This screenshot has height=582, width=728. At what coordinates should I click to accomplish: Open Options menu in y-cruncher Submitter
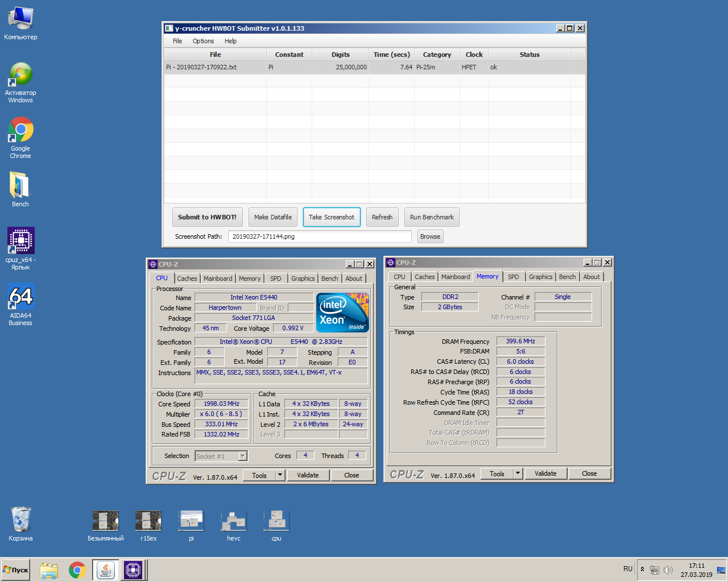(203, 41)
